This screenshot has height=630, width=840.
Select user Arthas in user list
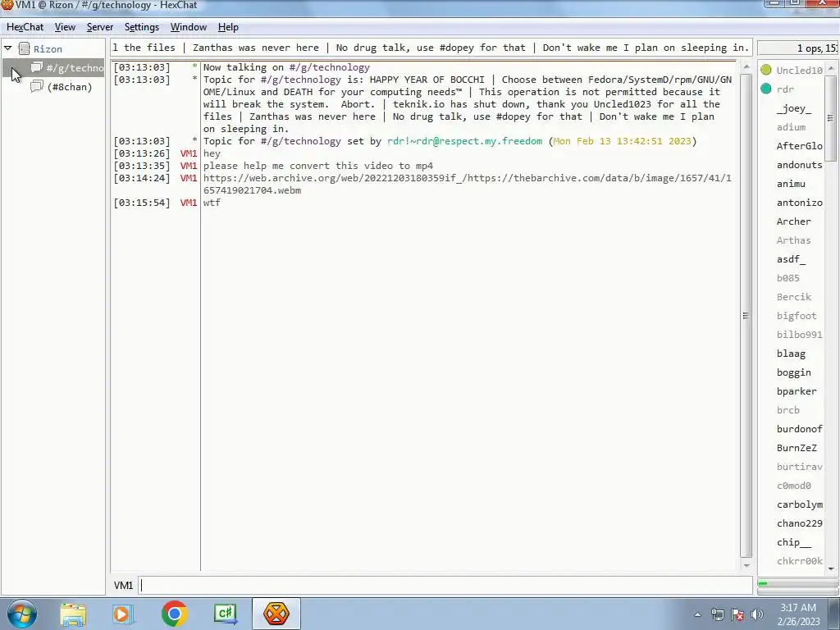point(793,240)
